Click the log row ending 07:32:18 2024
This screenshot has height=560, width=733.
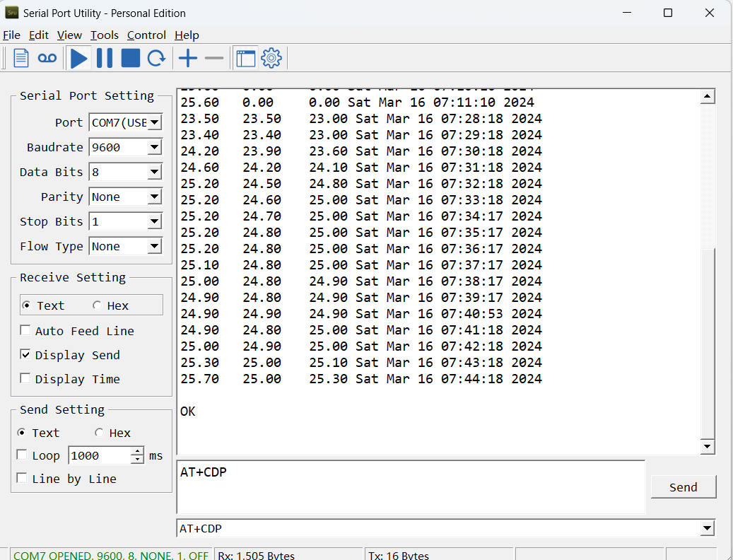[361, 183]
